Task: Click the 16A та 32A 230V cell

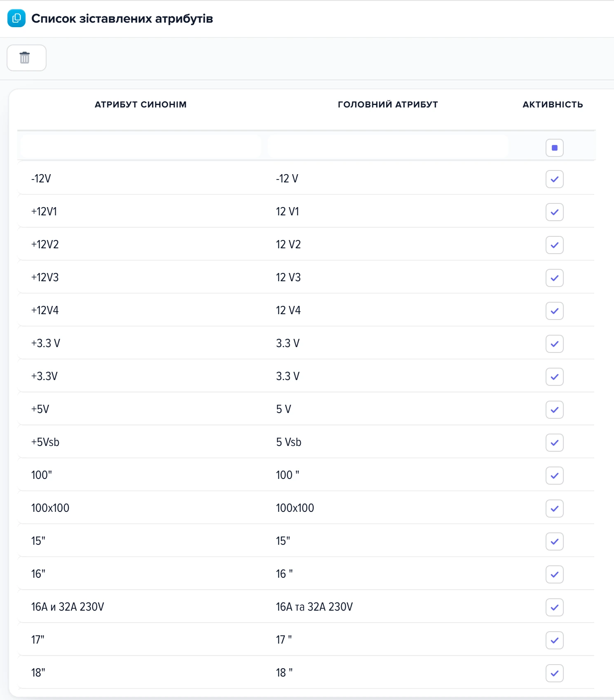Action: 314,607
